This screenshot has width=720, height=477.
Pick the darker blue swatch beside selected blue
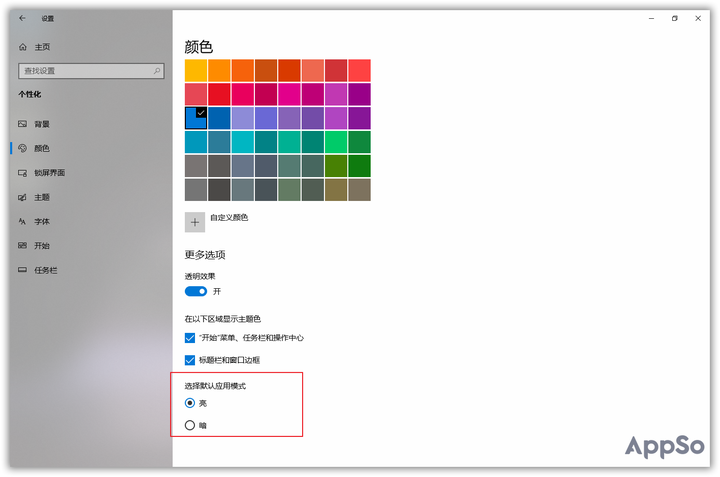pos(219,118)
